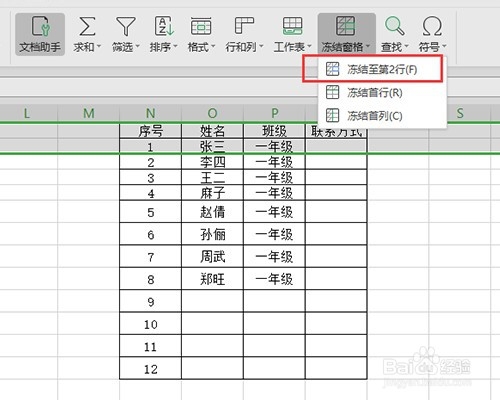Expand the 查找 dropdown arrow
This screenshot has height=400, width=500.
406,47
